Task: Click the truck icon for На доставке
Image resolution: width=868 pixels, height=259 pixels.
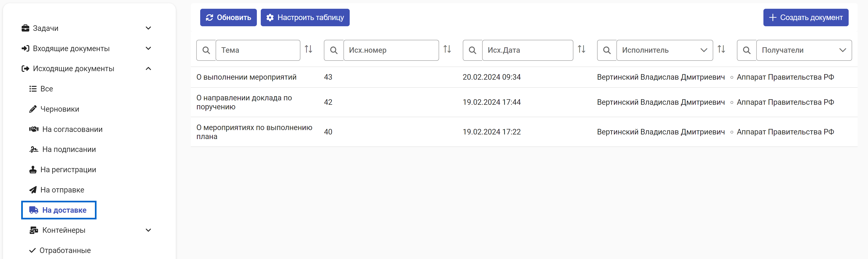Action: pyautogui.click(x=34, y=210)
